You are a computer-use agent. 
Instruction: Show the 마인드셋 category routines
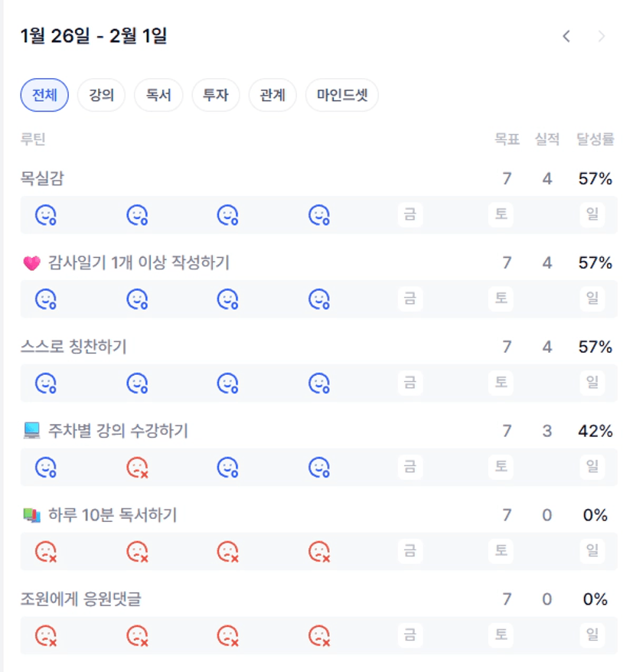click(341, 96)
